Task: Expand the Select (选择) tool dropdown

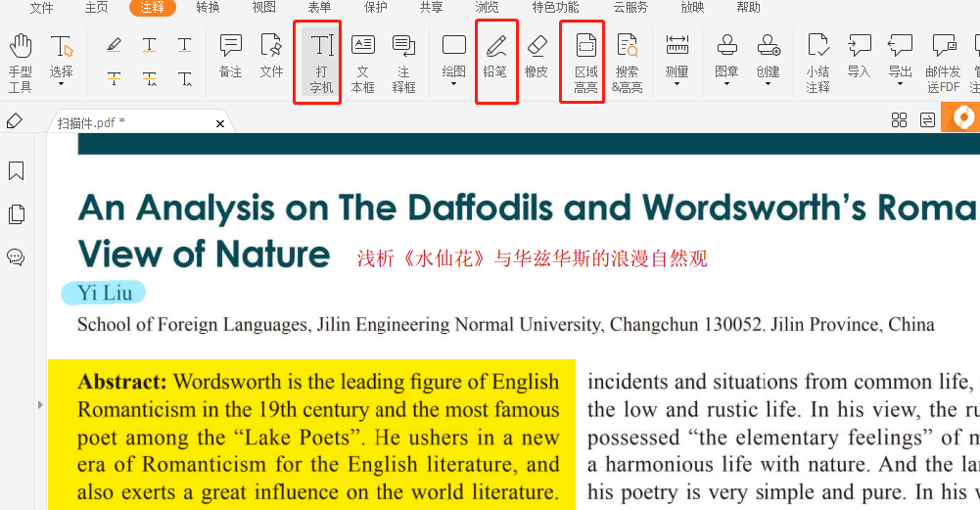Action: click(x=62, y=84)
